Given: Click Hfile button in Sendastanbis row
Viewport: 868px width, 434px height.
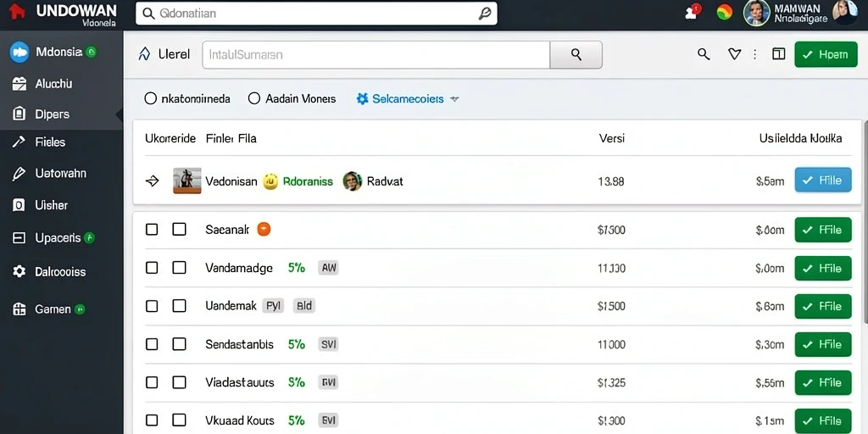Looking at the screenshot, I should 823,344.
